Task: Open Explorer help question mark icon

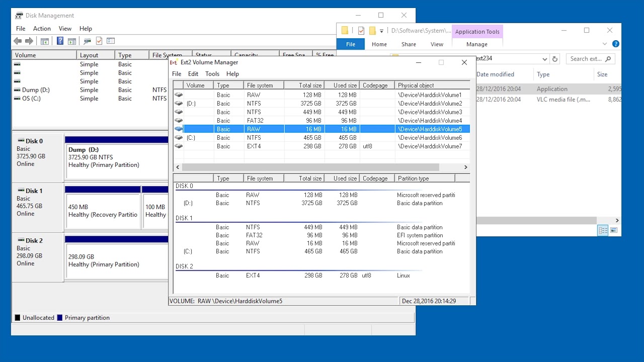Action: (615, 44)
